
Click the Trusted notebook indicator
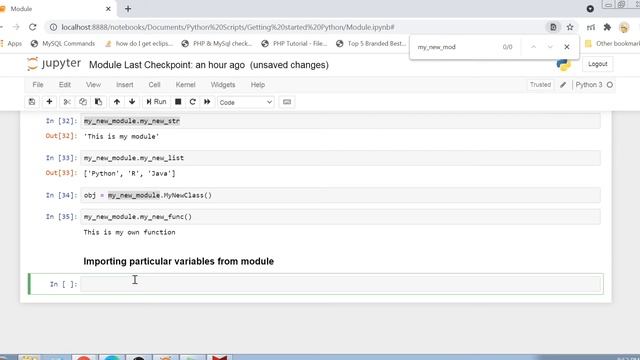(540, 85)
